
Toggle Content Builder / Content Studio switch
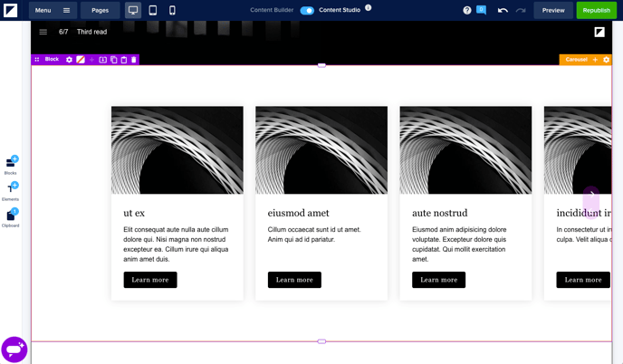click(307, 10)
